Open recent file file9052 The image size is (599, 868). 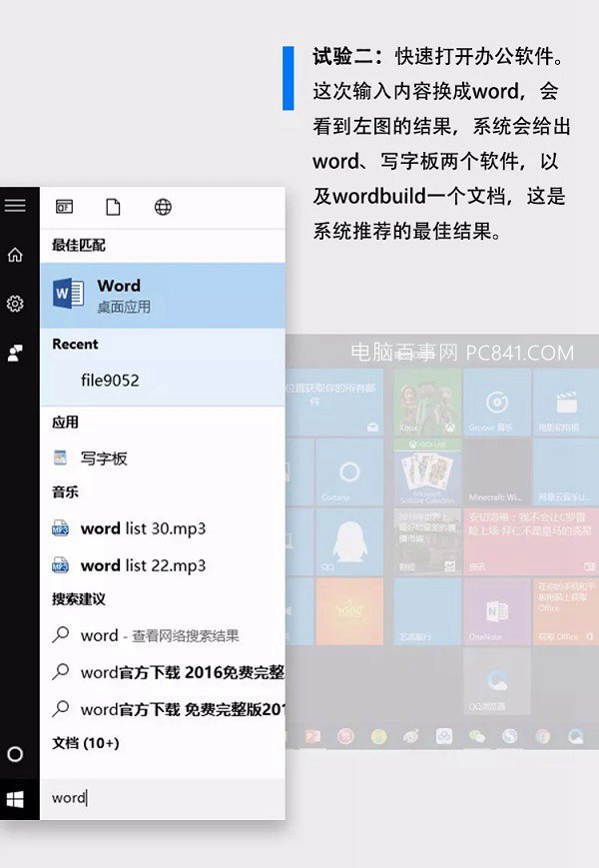(x=110, y=381)
